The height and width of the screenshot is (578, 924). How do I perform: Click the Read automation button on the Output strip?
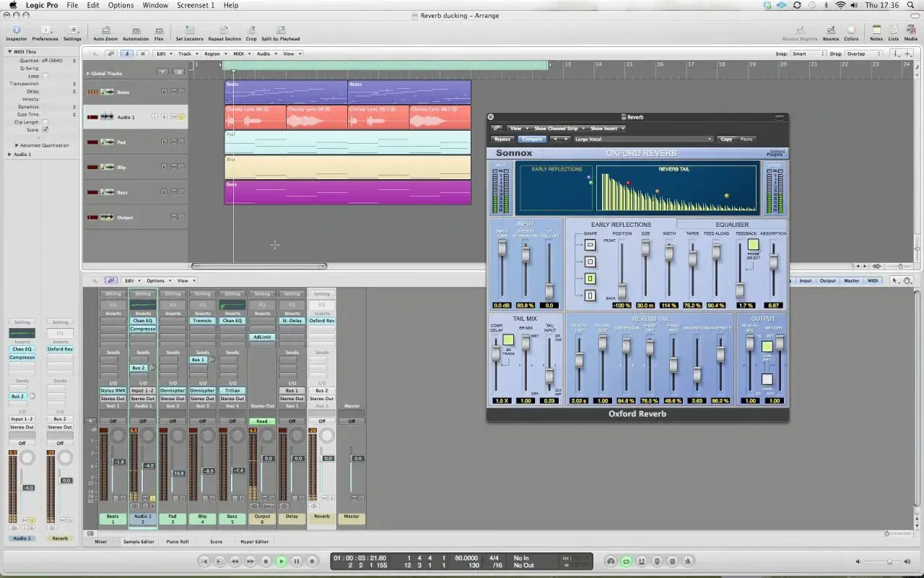[x=262, y=421]
